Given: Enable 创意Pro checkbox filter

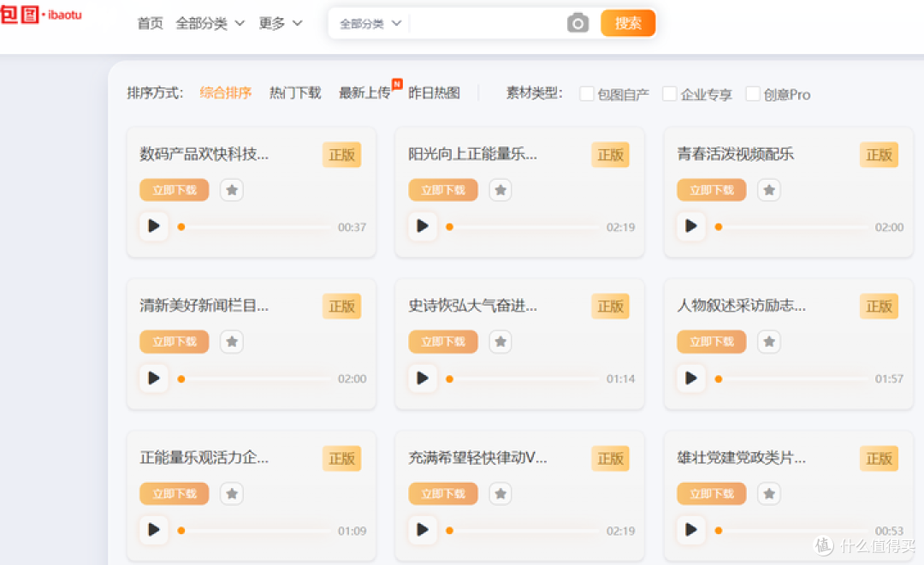Looking at the screenshot, I should click(x=753, y=94).
